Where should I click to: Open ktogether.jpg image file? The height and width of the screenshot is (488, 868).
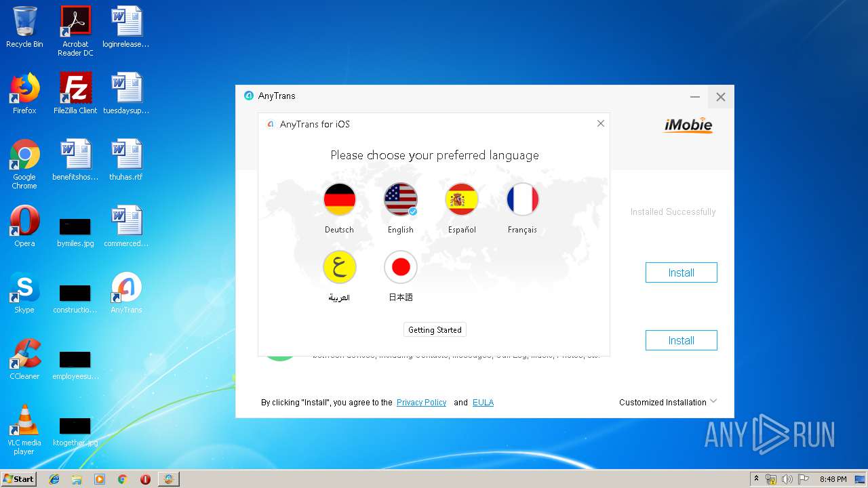[75, 431]
